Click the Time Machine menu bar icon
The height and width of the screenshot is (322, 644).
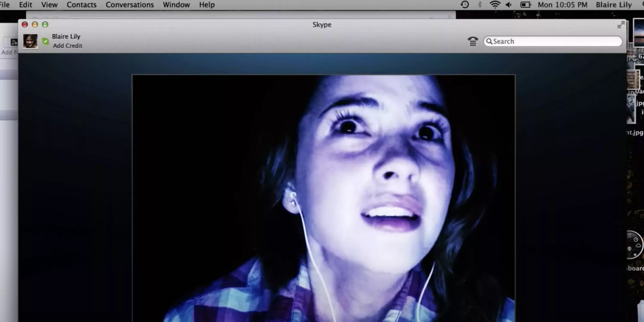coord(465,5)
